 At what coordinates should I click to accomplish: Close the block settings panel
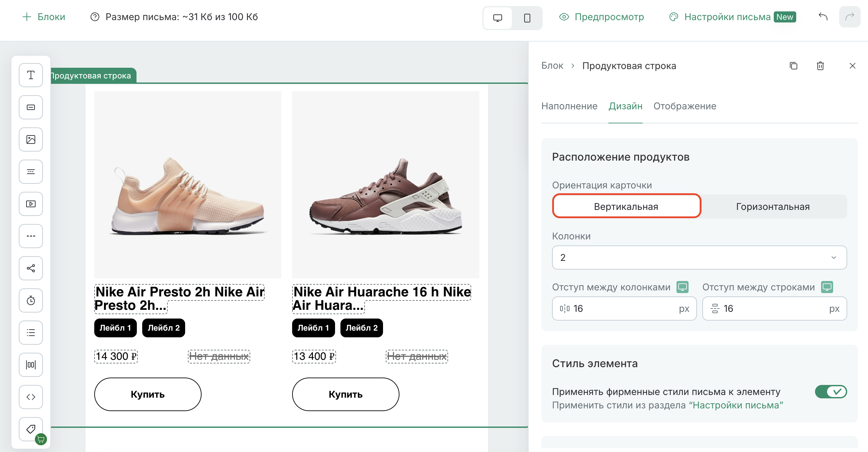[x=852, y=66]
